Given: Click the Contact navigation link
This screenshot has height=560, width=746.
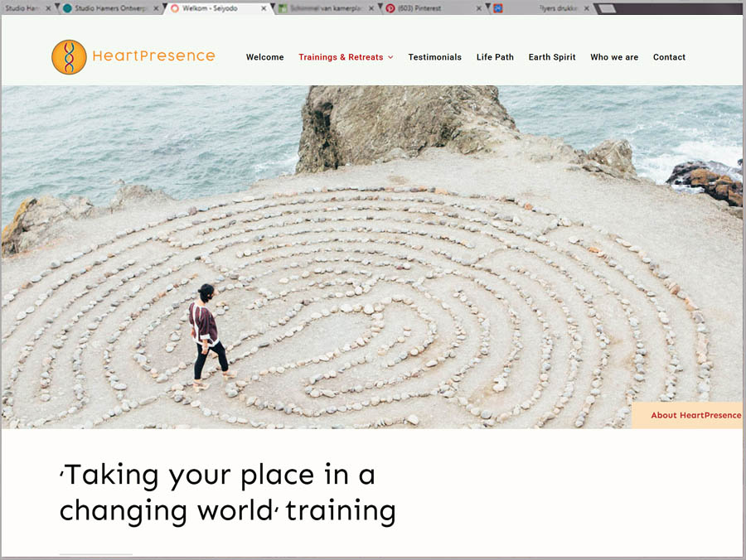Looking at the screenshot, I should (669, 57).
